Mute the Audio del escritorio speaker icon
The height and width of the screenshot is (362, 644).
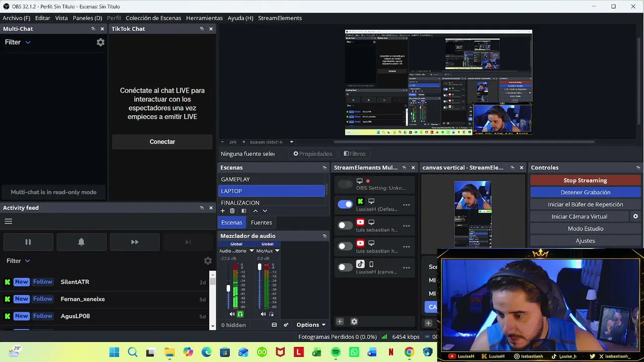tap(232, 314)
